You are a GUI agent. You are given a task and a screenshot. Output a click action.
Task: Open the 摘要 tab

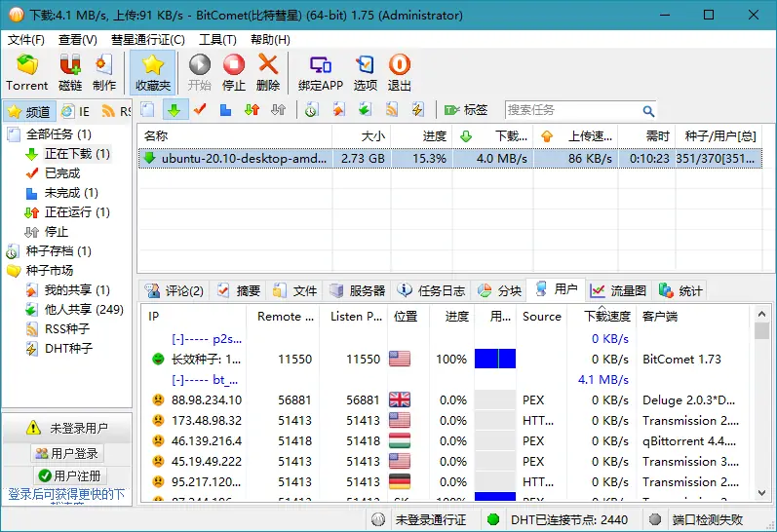click(238, 290)
